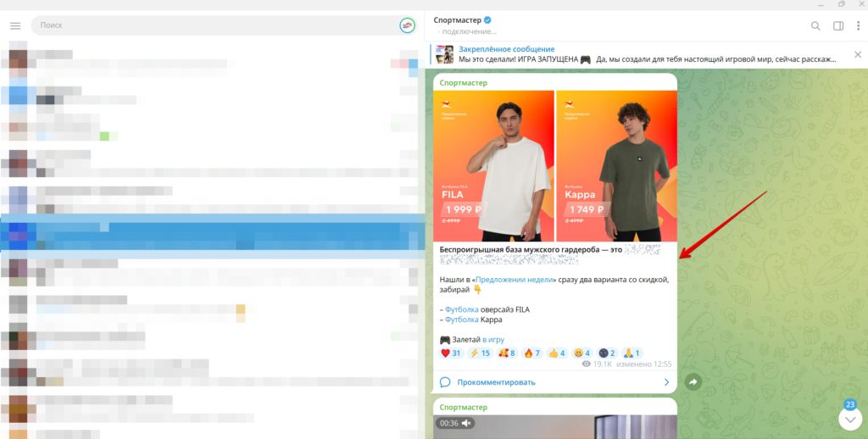Add the heart reaction with 31
868x439 pixels.
tap(451, 353)
